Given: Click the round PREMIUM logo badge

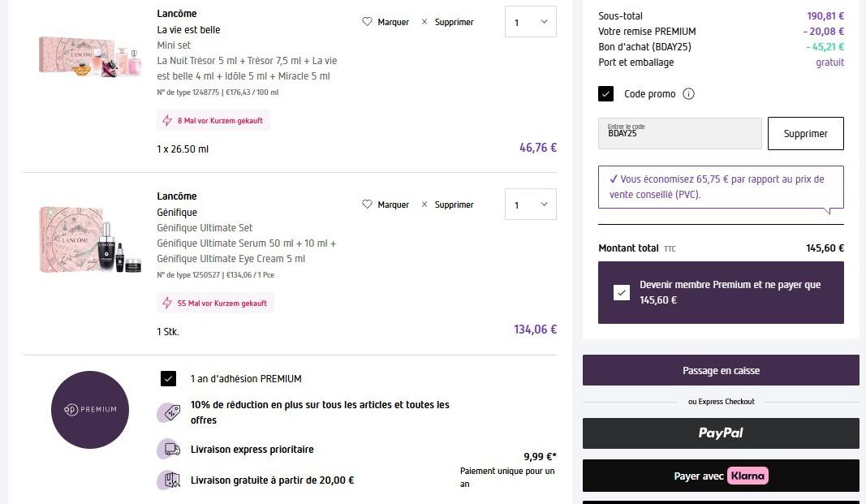Looking at the screenshot, I should point(90,410).
